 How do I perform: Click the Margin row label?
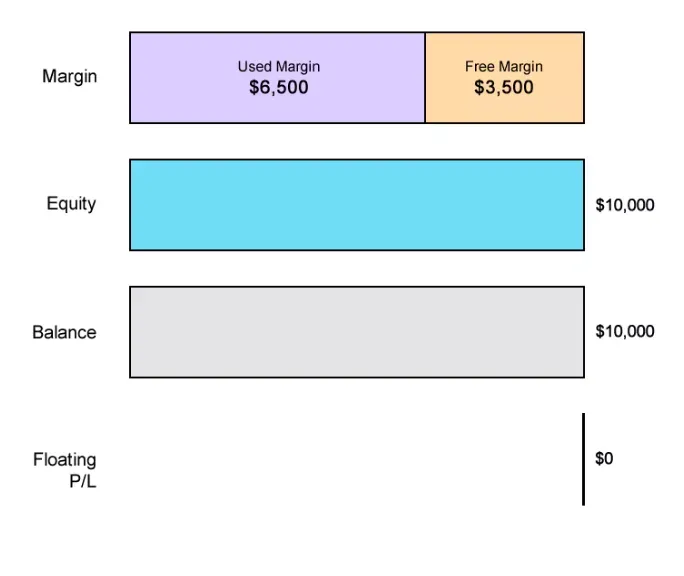[70, 76]
